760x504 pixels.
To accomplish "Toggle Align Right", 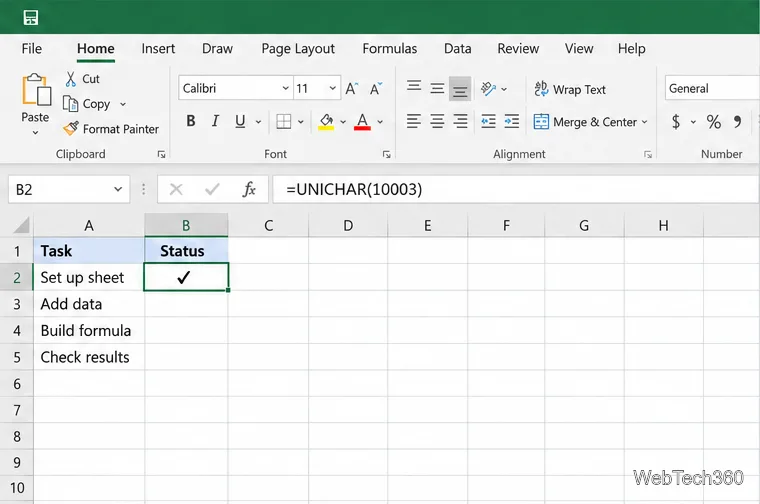I will (460, 121).
